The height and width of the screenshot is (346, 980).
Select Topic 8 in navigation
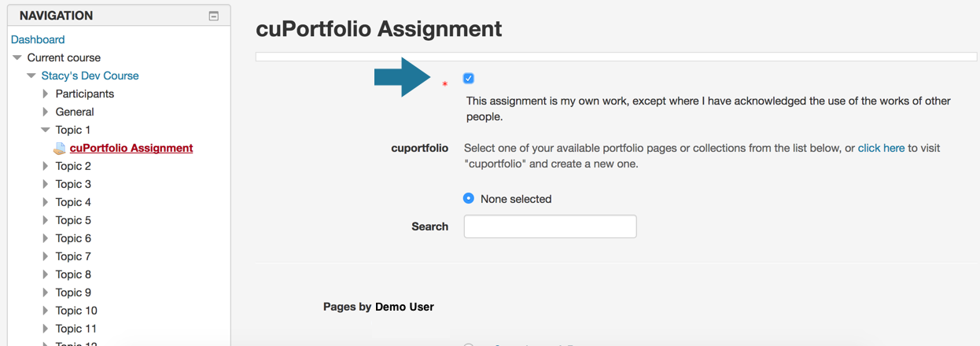point(73,274)
